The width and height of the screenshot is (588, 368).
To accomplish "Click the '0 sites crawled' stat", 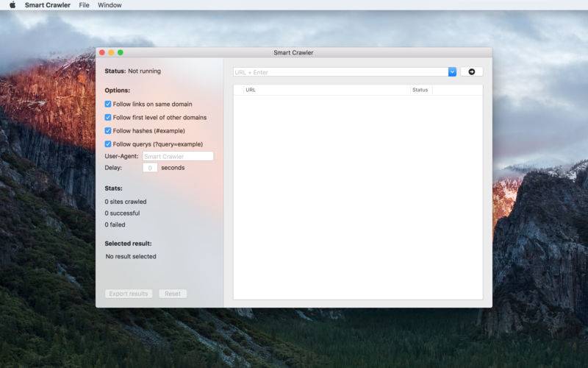I will 126,202.
